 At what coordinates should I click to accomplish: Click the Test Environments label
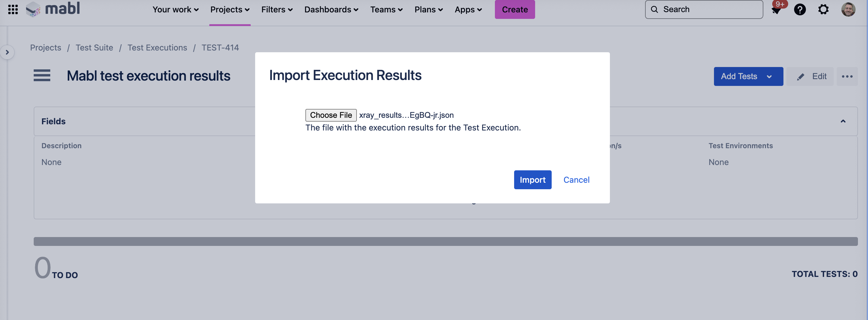point(740,146)
